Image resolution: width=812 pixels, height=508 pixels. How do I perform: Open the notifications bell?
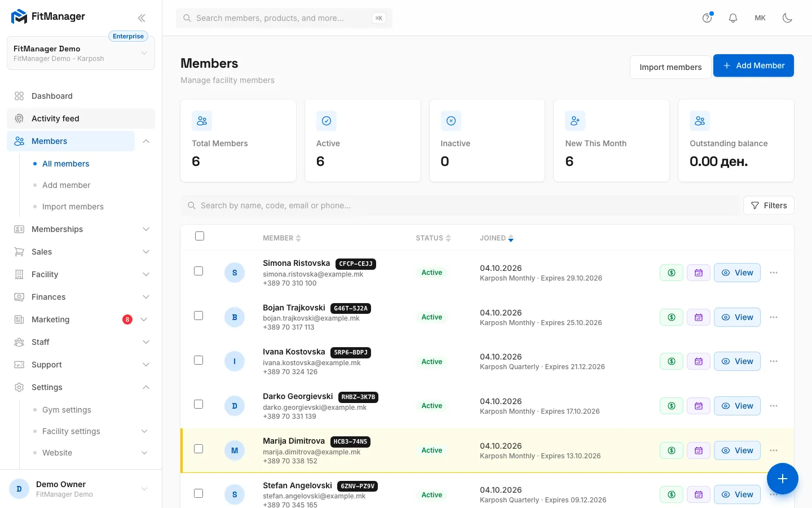[733, 18]
